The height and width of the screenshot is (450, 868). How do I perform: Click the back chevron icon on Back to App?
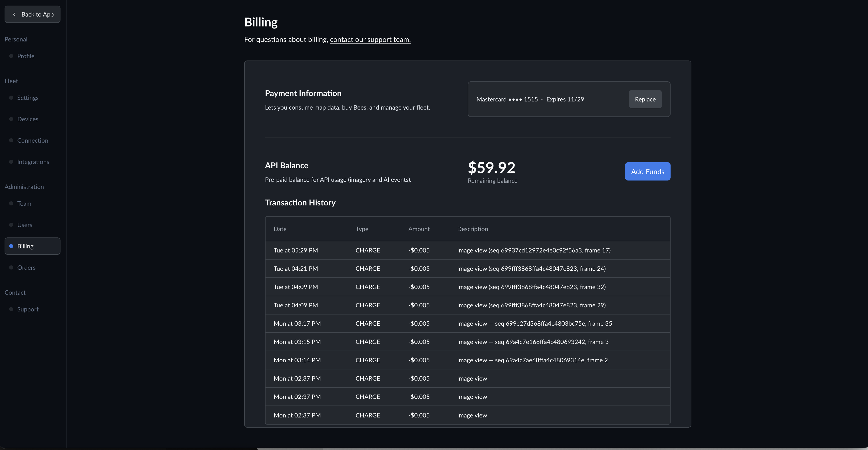click(14, 14)
